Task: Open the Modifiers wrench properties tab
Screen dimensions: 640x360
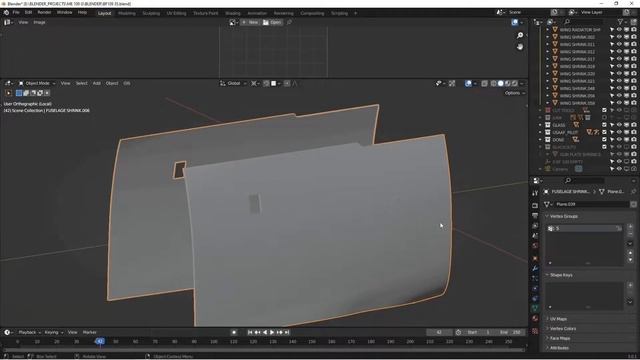Action: (x=535, y=268)
